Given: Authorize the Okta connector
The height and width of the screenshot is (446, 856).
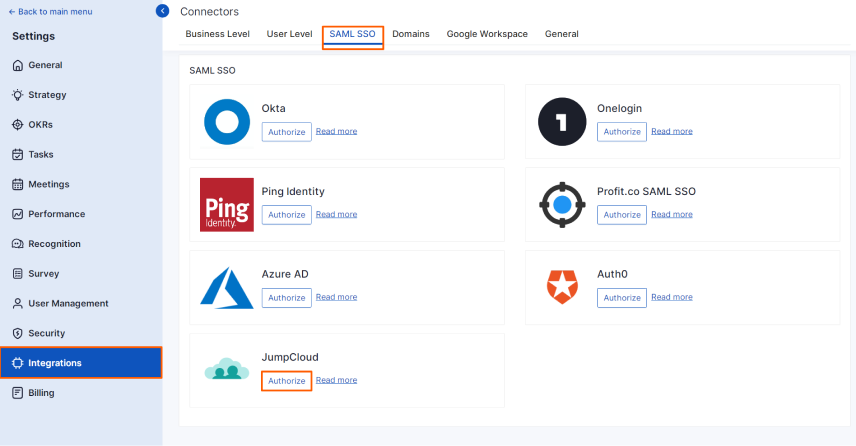Looking at the screenshot, I should [287, 132].
